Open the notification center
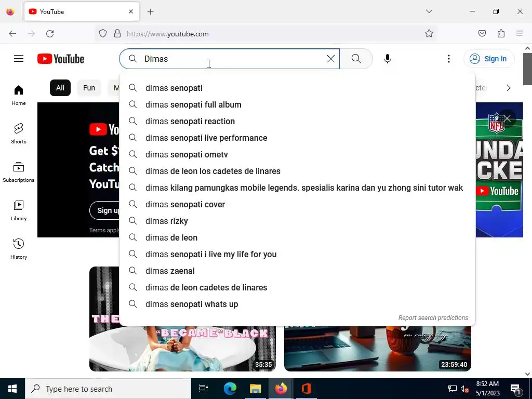532x399 pixels. [x=516, y=389]
